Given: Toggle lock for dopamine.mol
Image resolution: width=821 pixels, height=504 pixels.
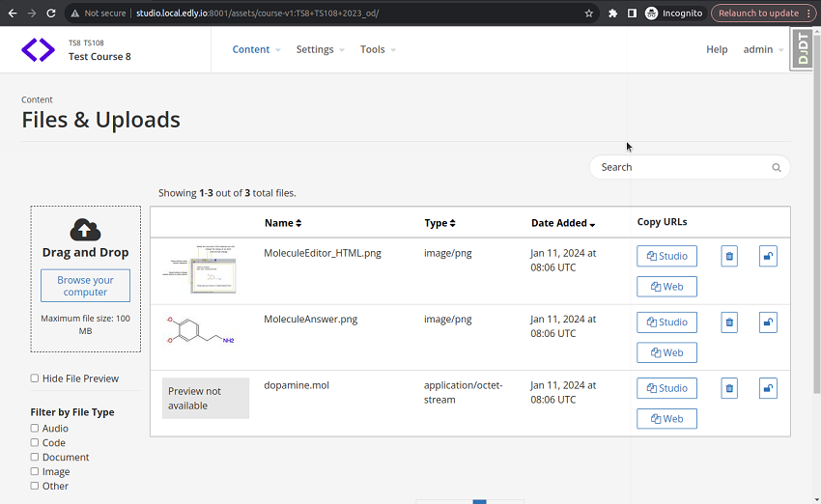Looking at the screenshot, I should click(768, 388).
